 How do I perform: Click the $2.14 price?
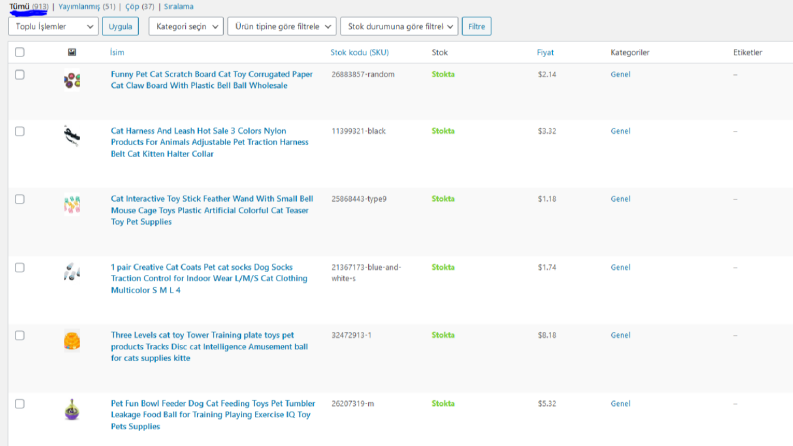point(547,74)
